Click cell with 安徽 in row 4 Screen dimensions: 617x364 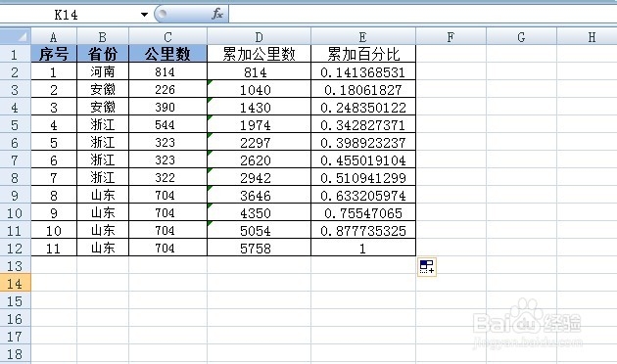click(x=103, y=107)
